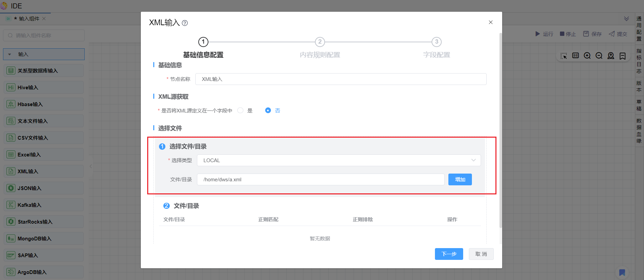Click the MongoDB输入 component icon
The height and width of the screenshot is (280, 644).
pyautogui.click(x=11, y=238)
